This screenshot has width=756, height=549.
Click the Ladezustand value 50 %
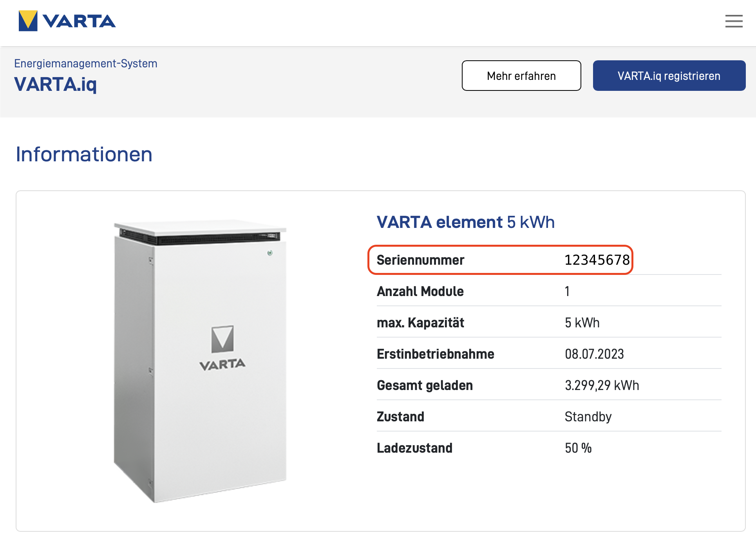pos(578,448)
